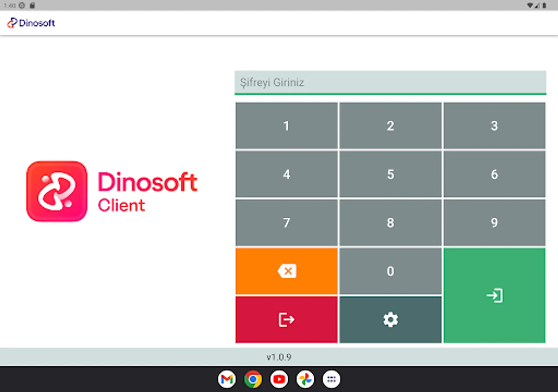Open Gmail from the dock
Screen dimensions: 558x392
click(x=227, y=379)
